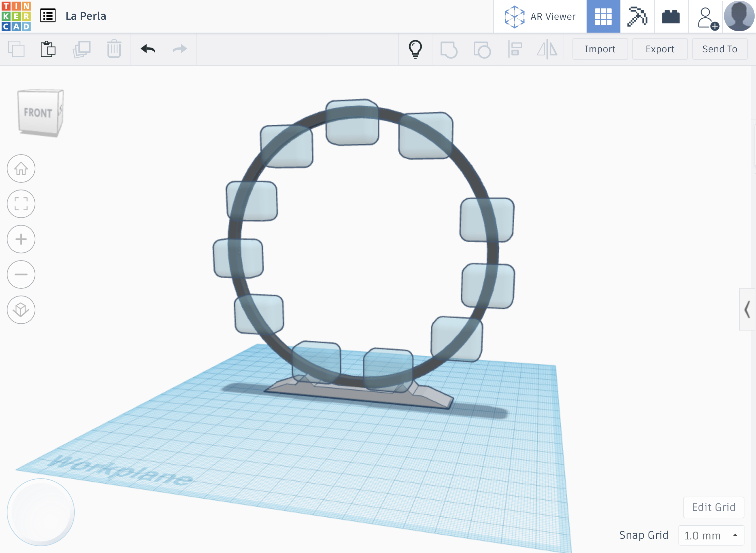Click the Export button
The image size is (756, 553).
tap(660, 49)
